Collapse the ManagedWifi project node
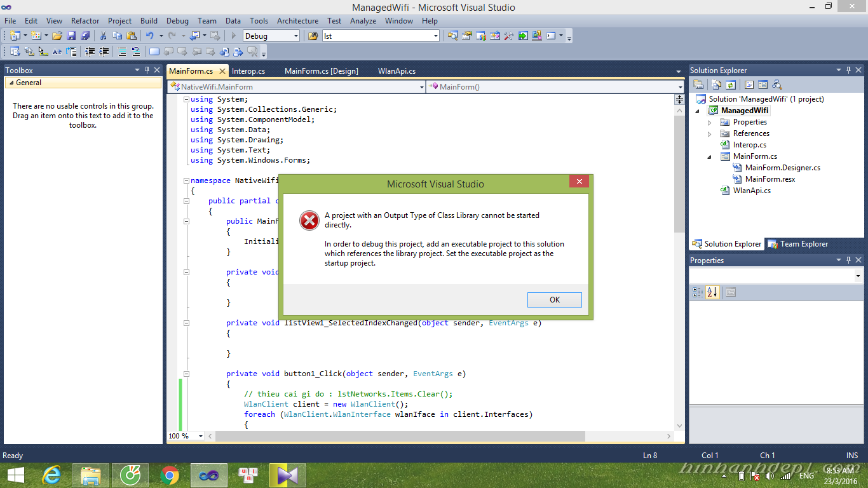Image resolution: width=868 pixels, height=488 pixels. (x=698, y=111)
